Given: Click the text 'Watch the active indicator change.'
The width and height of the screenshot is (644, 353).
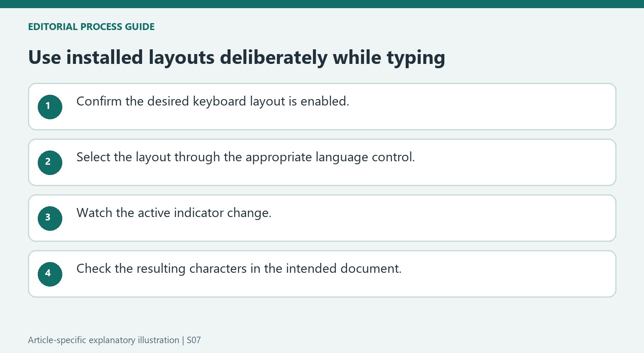Looking at the screenshot, I should (x=174, y=213).
